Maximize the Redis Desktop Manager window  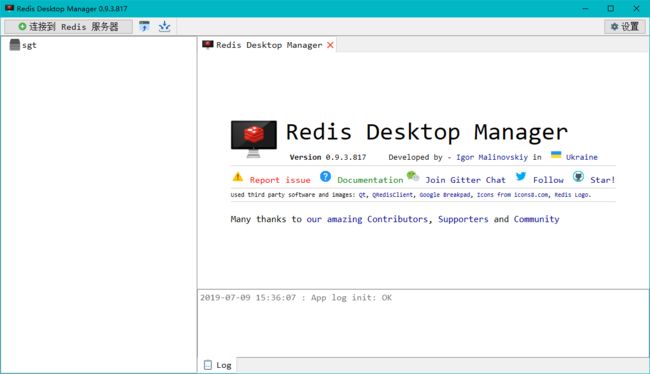611,8
